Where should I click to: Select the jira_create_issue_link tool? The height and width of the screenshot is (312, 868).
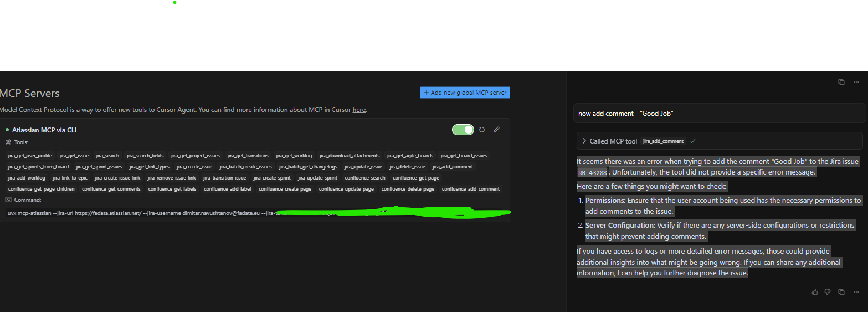coord(117,178)
